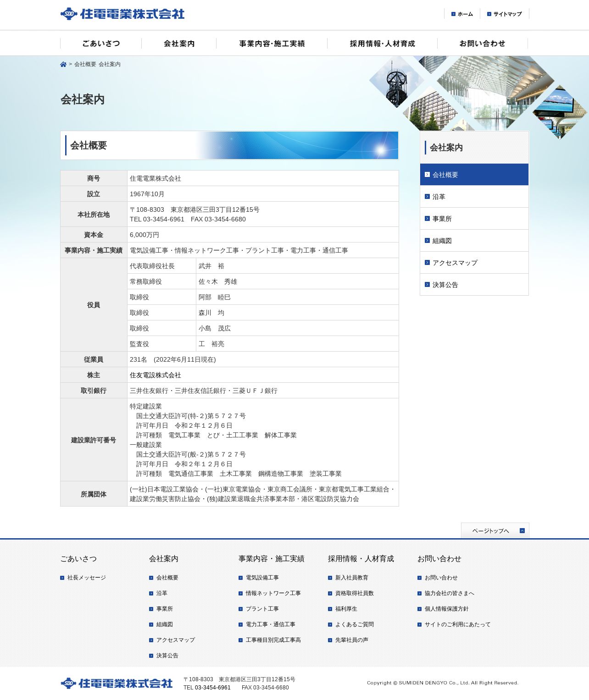Open 決算公告 in the sidebar menu
The image size is (589, 700).
tap(474, 285)
